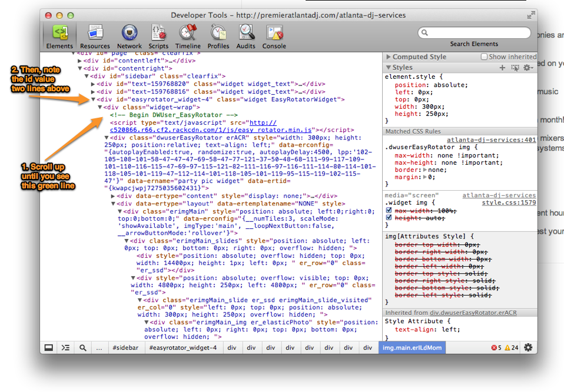Expand the div id="contentleft" node
This screenshot has height=392, width=564.
[x=79, y=60]
